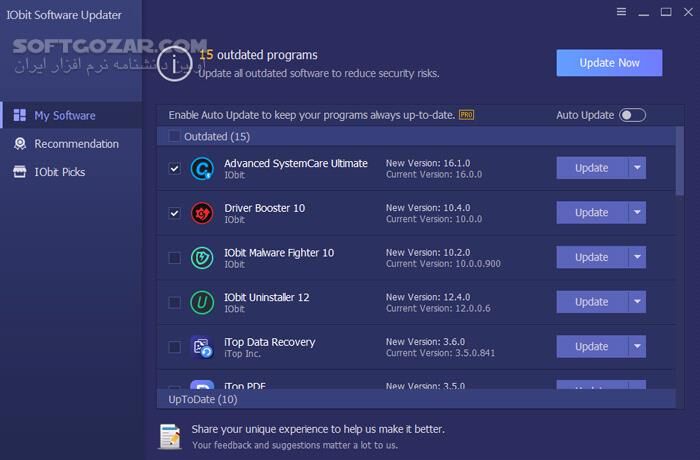This screenshot has height=460, width=700.
Task: Check IObit Uninstaller 12 checkbox
Action: (x=175, y=302)
